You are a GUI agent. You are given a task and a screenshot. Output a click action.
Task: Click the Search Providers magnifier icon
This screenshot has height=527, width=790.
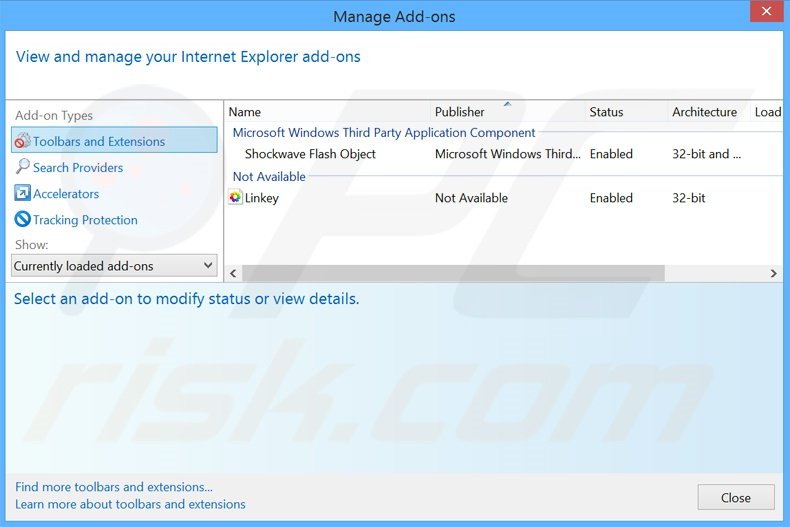click(x=22, y=167)
